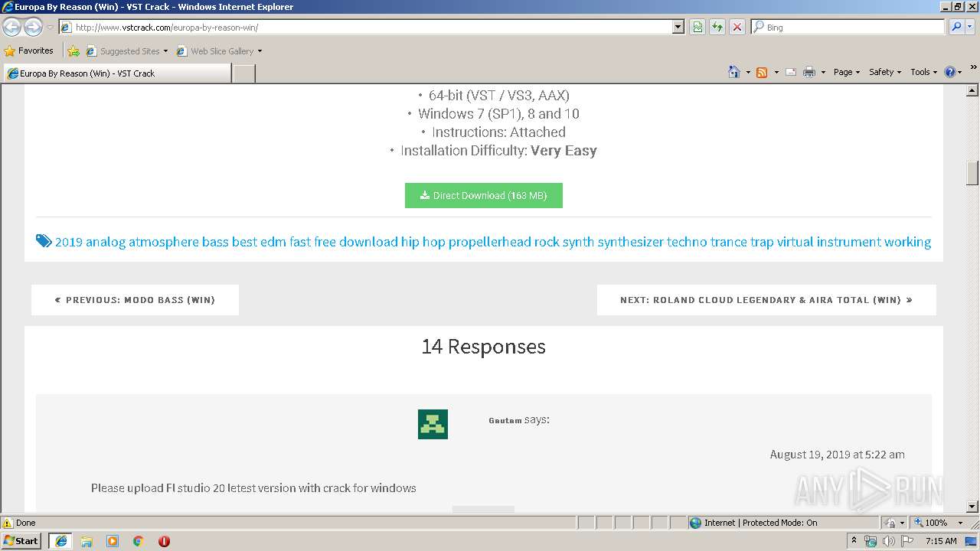Click the Refresh page icon

pyautogui.click(x=717, y=27)
